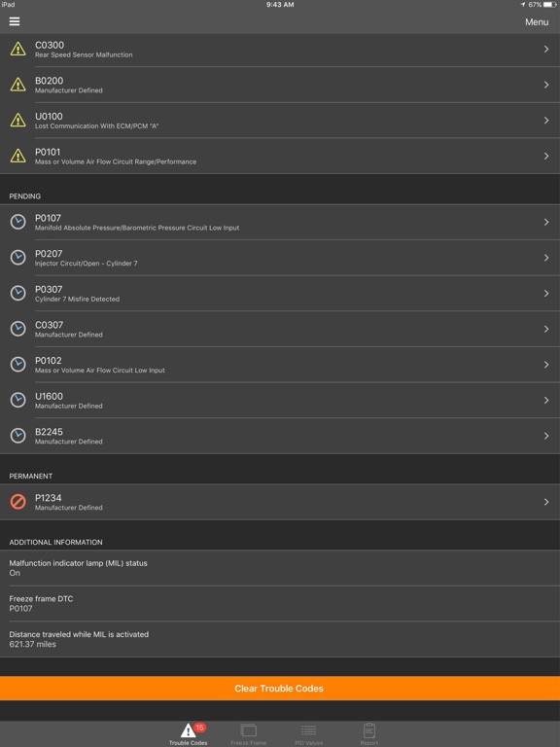Open the Report clipboard icon
The image size is (560, 747).
click(x=369, y=730)
